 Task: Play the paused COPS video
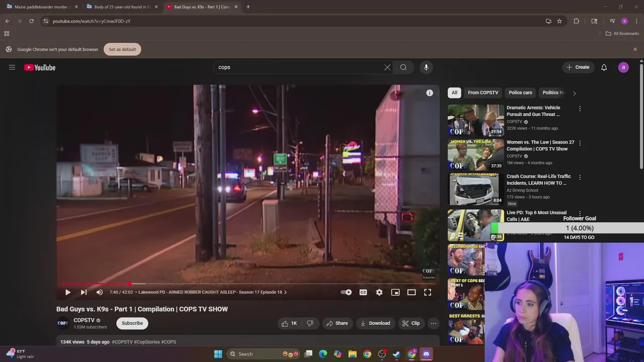[68, 292]
